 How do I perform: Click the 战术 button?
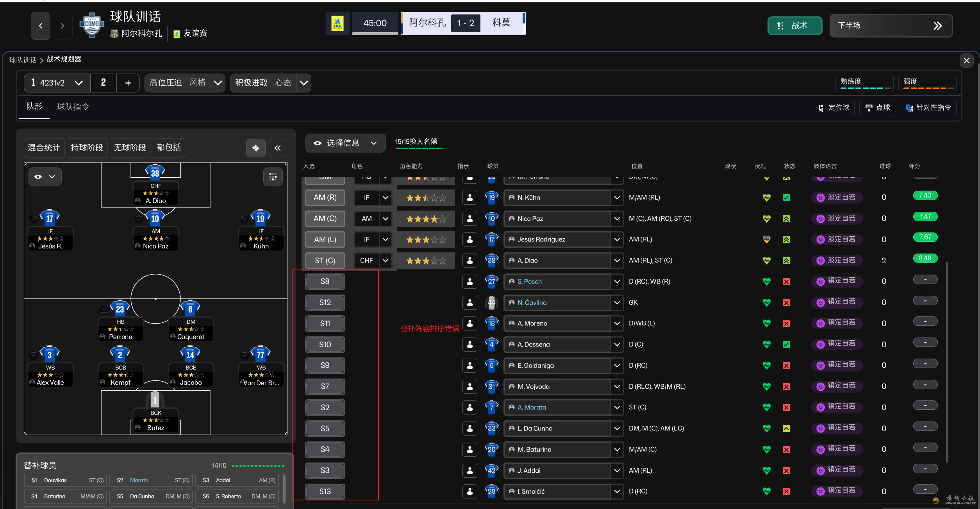coord(794,26)
